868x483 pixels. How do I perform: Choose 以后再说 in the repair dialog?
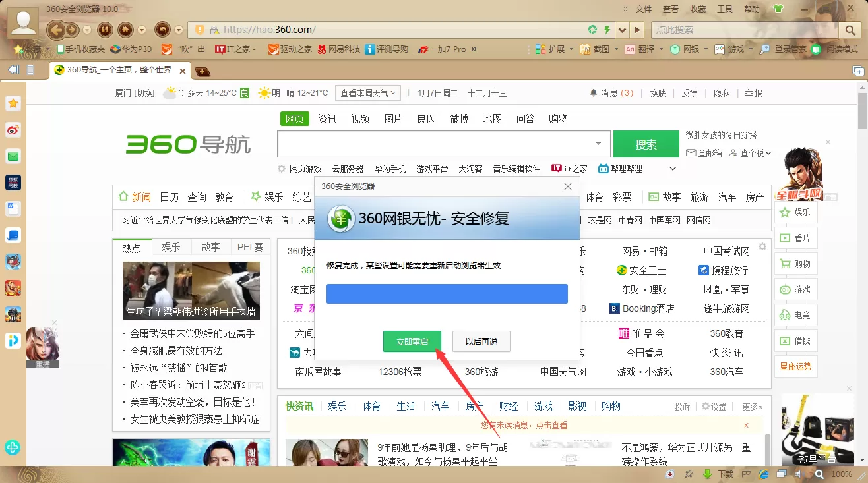click(x=481, y=341)
